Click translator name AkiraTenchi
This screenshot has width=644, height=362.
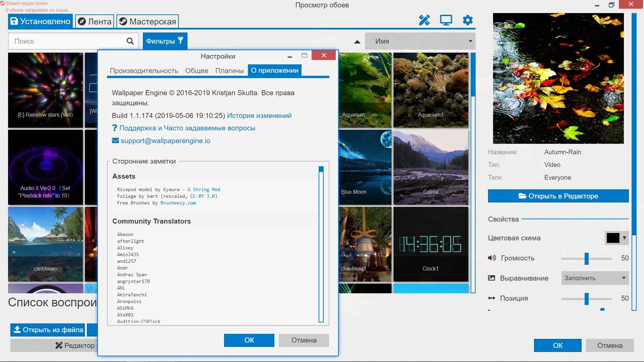coord(132,295)
